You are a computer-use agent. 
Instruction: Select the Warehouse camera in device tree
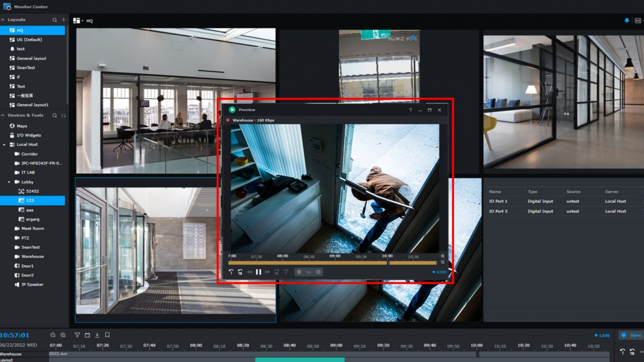point(32,256)
